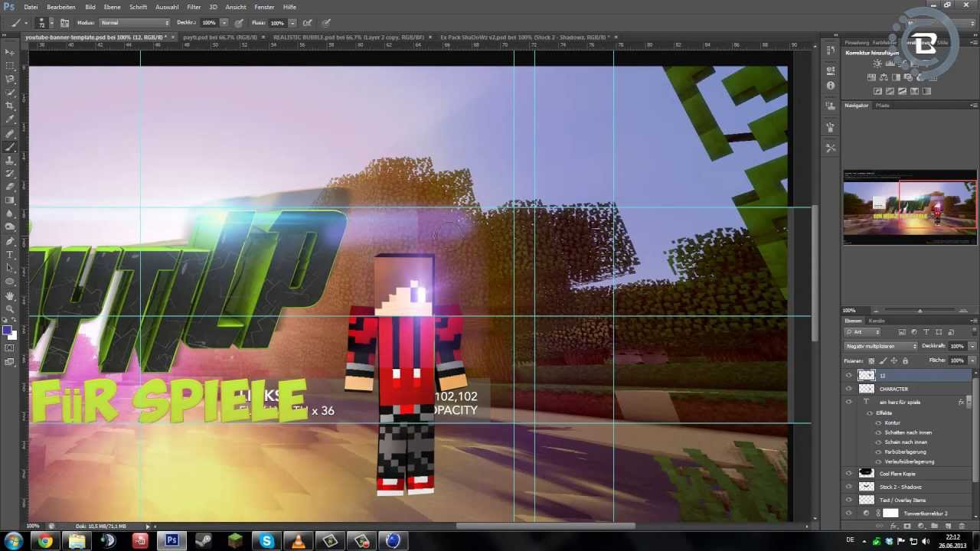Hide the 'ein herz für spiele' text layer
Viewport: 980px width, 551px height.
tap(848, 402)
